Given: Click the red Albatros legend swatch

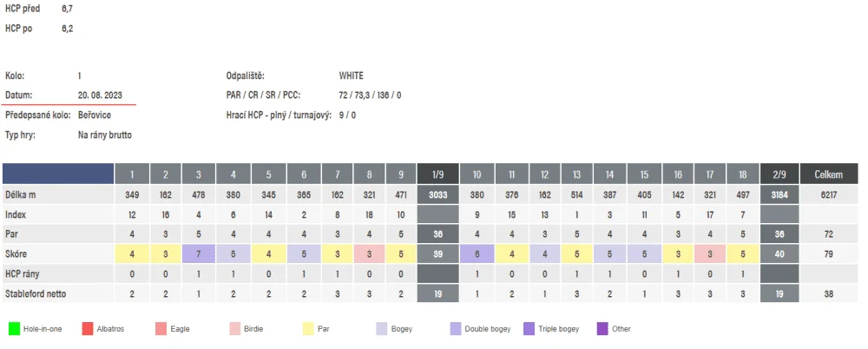Looking at the screenshot, I should [88, 329].
